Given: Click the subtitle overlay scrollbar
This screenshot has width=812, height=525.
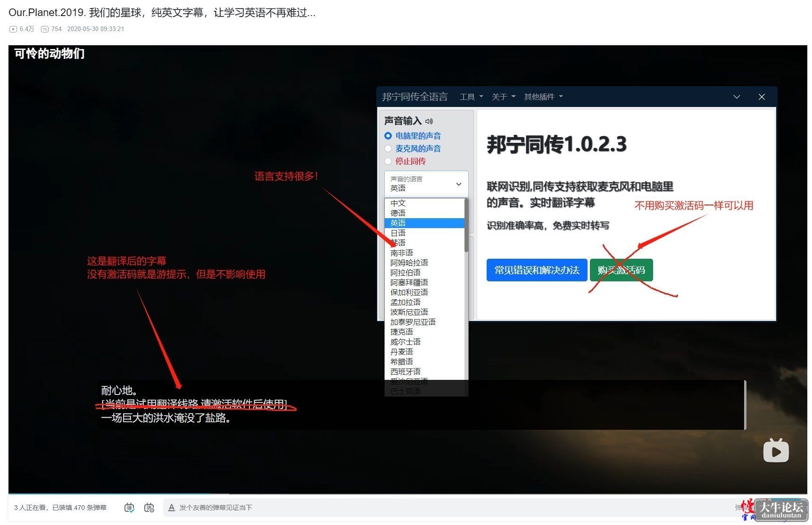Looking at the screenshot, I should point(745,405).
